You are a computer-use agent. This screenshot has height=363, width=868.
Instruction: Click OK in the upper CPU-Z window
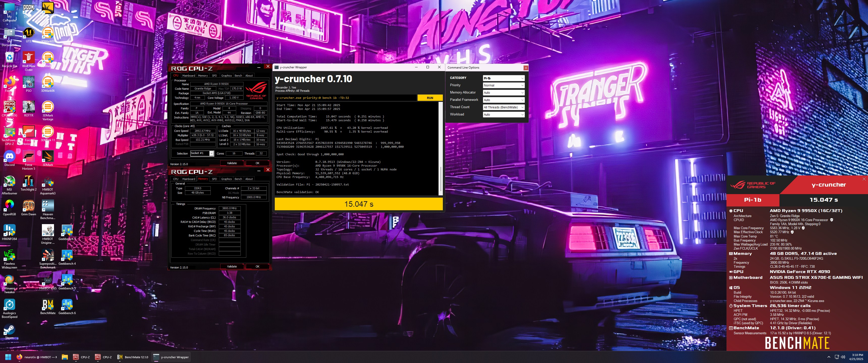pyautogui.click(x=257, y=163)
